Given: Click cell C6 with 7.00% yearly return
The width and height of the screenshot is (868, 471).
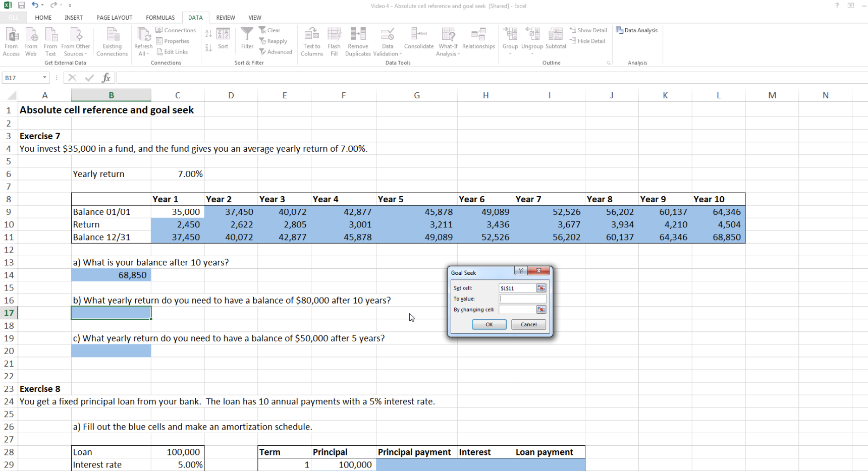Looking at the screenshot, I should [178, 174].
